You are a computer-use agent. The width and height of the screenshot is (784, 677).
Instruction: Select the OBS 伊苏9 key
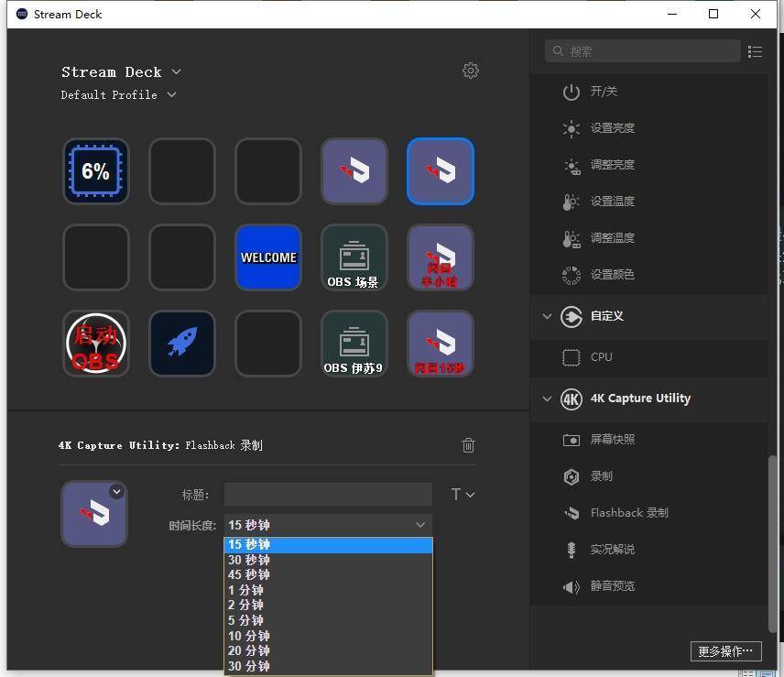(x=354, y=343)
